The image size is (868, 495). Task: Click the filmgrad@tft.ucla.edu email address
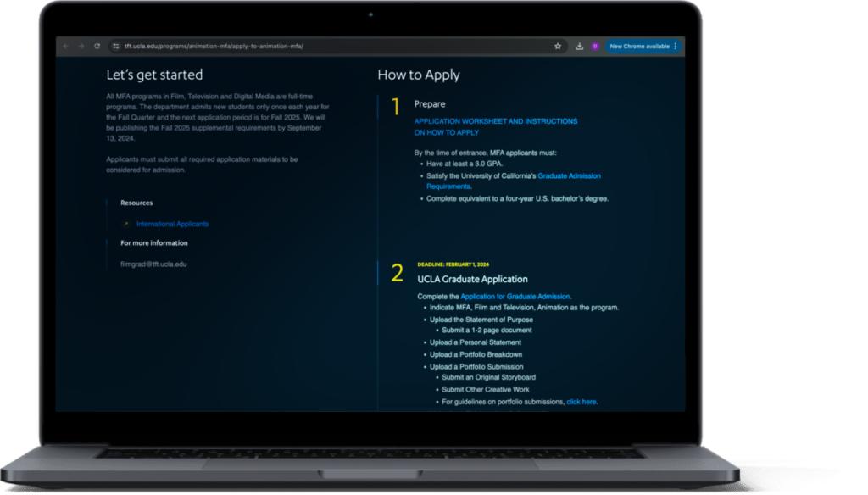pyautogui.click(x=153, y=264)
